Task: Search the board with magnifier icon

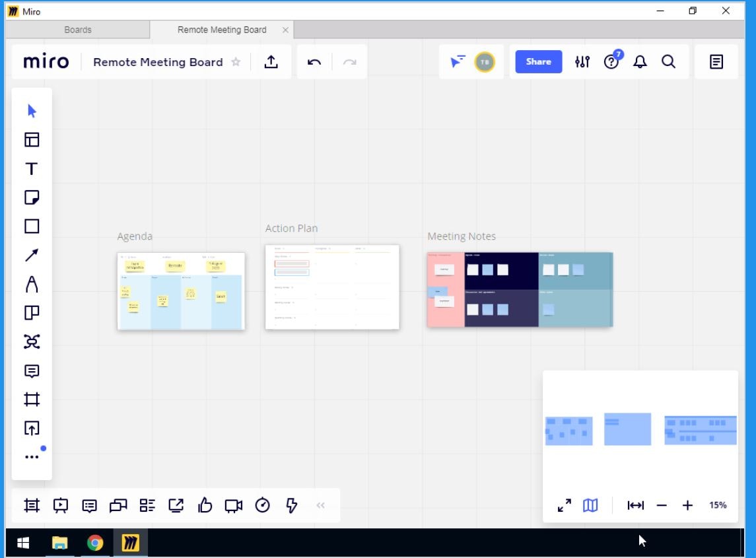Action: pos(668,61)
